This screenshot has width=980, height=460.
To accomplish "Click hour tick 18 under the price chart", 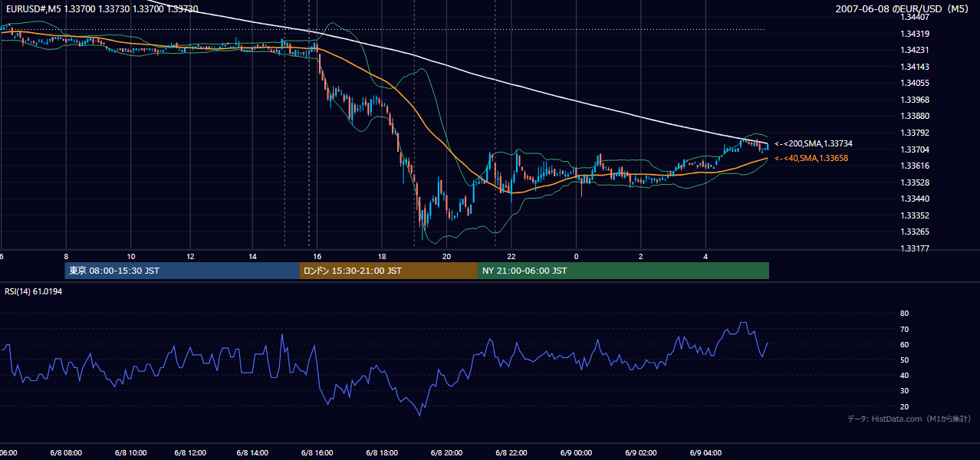I will click(381, 256).
